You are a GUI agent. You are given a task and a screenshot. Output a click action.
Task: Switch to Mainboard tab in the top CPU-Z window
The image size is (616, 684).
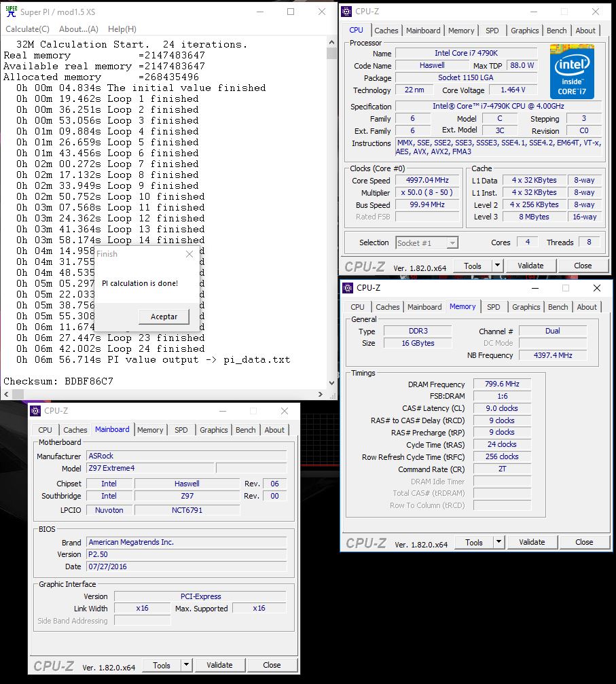point(423,31)
